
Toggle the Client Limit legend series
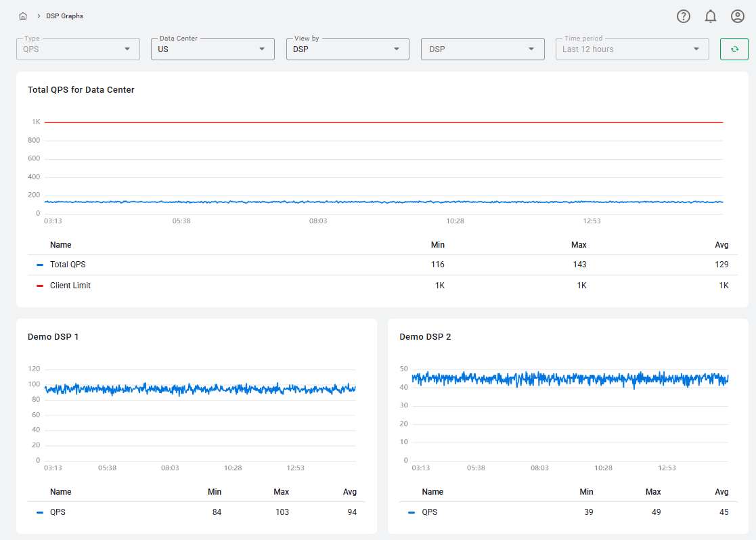click(70, 286)
